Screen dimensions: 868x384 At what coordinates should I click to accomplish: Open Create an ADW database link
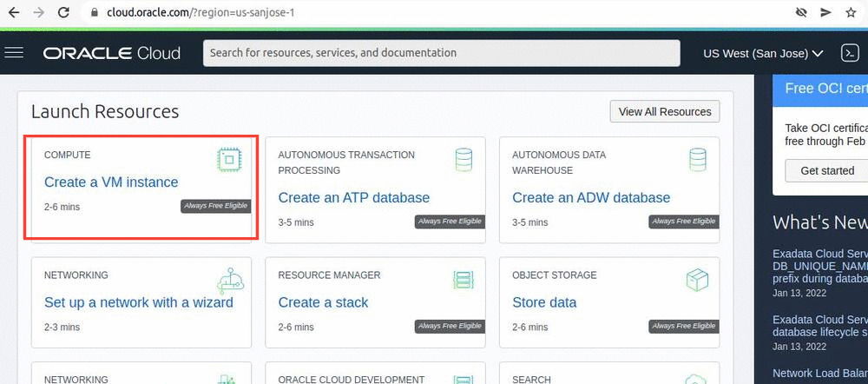[591, 197]
